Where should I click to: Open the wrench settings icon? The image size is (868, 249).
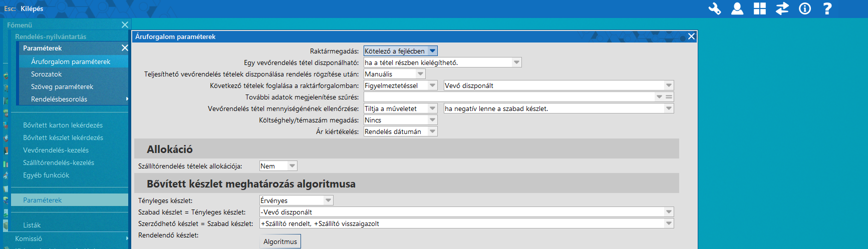click(x=714, y=8)
